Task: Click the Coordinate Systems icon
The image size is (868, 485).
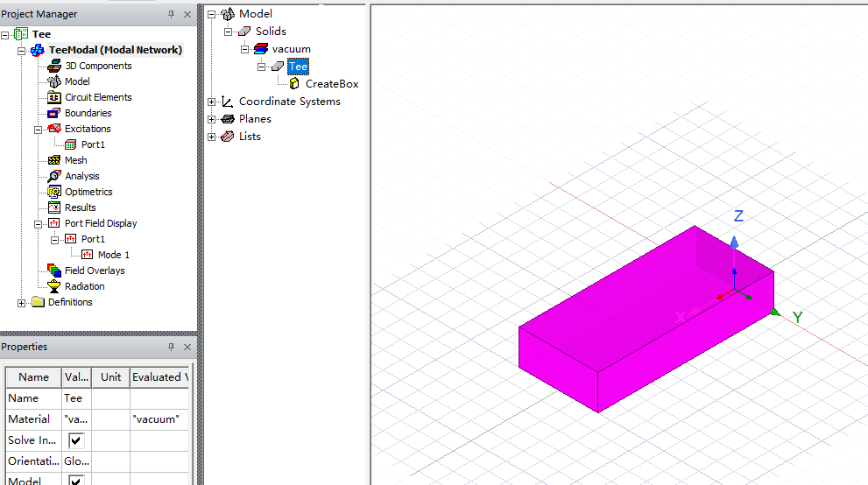Action: tap(228, 102)
